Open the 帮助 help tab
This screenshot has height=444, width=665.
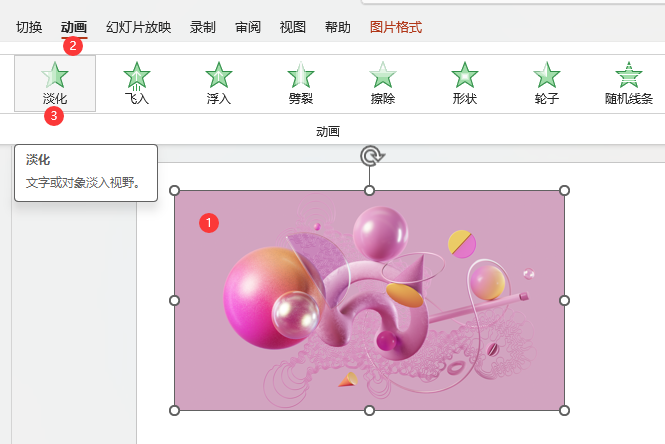(x=338, y=27)
